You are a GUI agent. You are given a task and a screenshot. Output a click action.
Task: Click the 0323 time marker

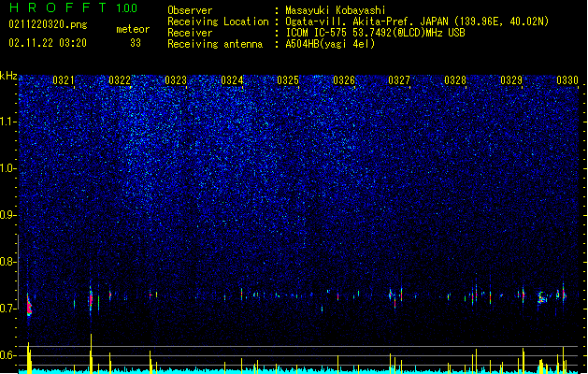tap(176, 79)
